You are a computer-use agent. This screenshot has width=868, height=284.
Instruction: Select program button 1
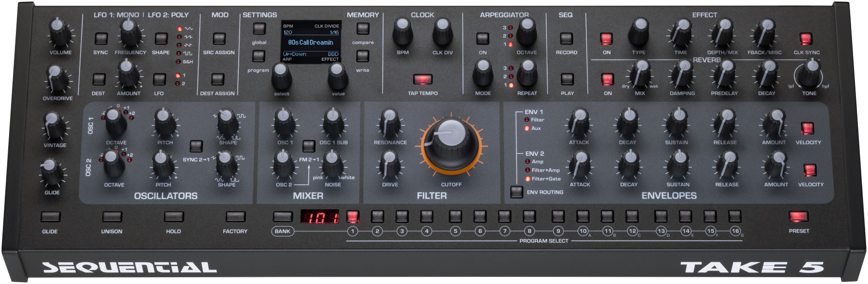(x=353, y=216)
